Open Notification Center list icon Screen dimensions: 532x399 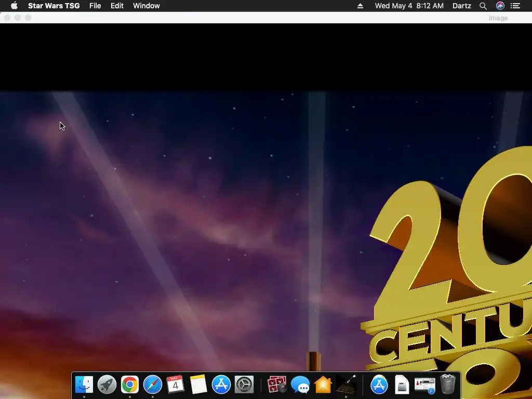click(x=515, y=6)
